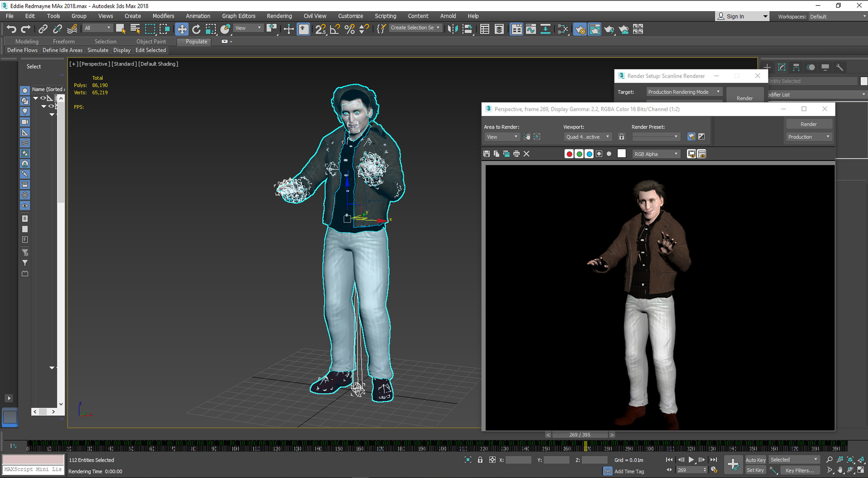Open the Modify command panel
Image resolution: width=868 pixels, height=478 pixels.
[782, 67]
